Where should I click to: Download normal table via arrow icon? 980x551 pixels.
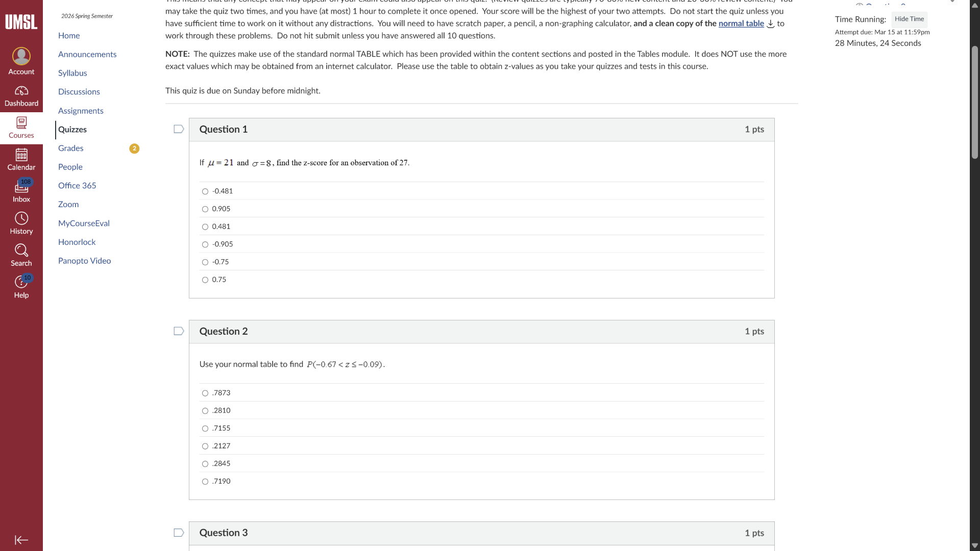771,24
